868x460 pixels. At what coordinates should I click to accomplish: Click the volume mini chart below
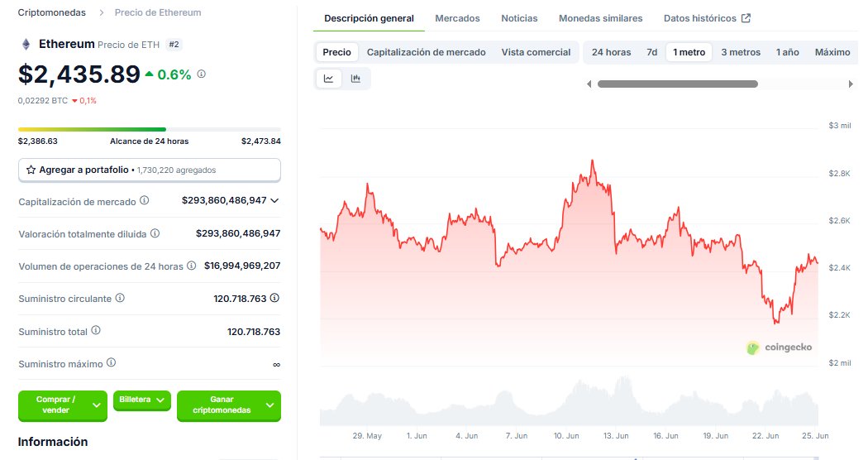click(569, 400)
